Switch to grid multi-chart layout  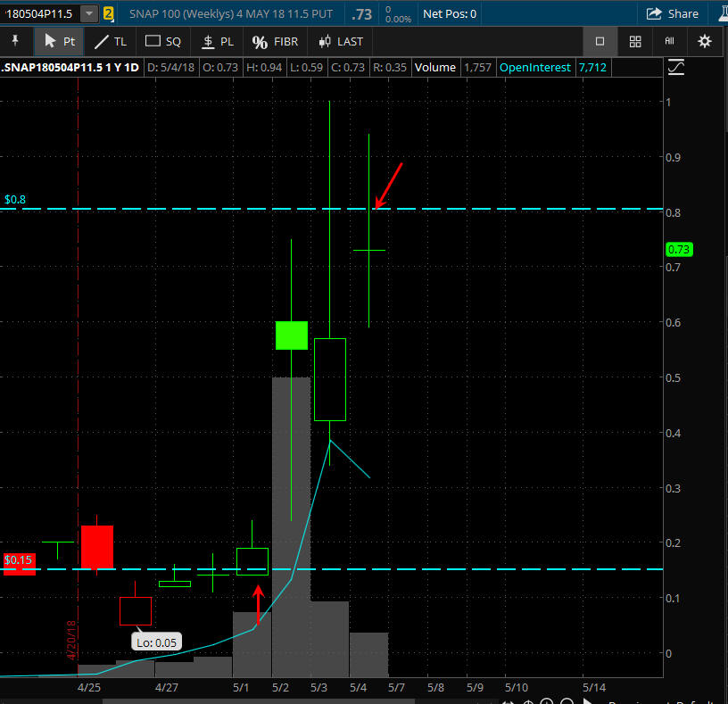635,41
